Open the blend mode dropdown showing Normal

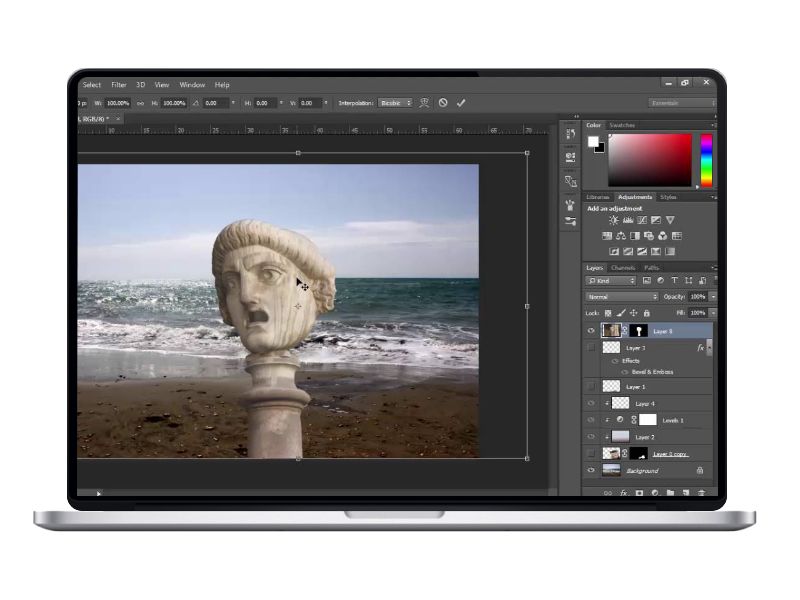click(621, 297)
